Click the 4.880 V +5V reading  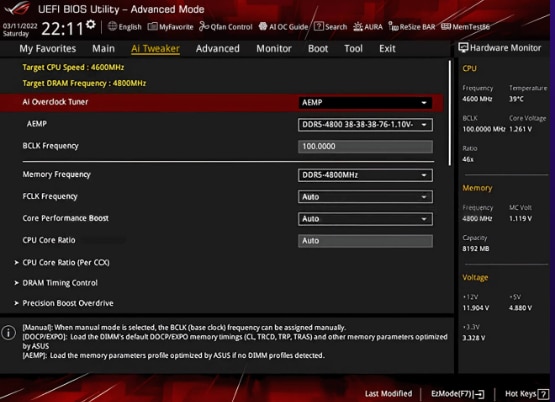(x=520, y=308)
